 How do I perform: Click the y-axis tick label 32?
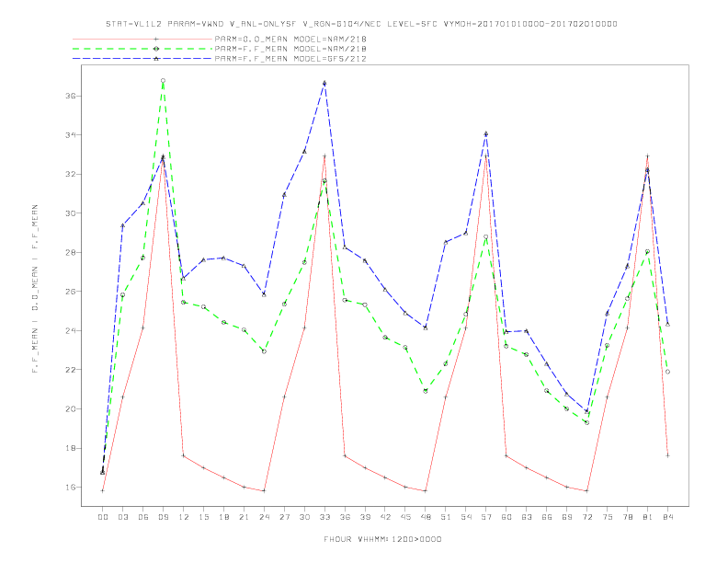70,174
